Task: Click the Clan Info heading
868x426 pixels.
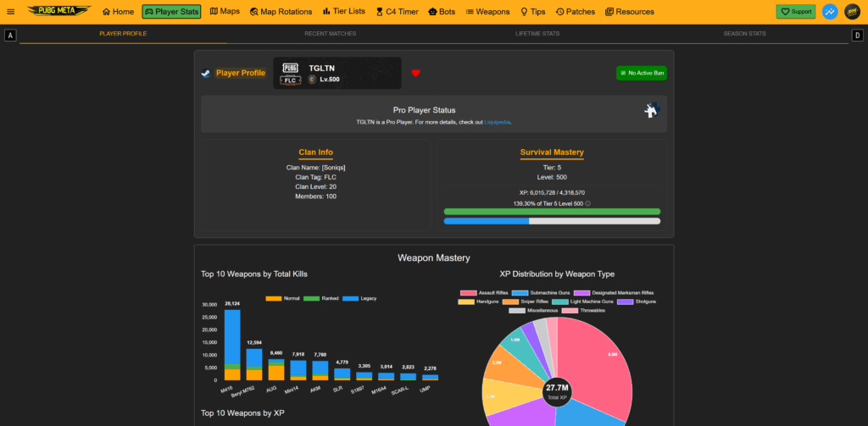Action: 315,152
